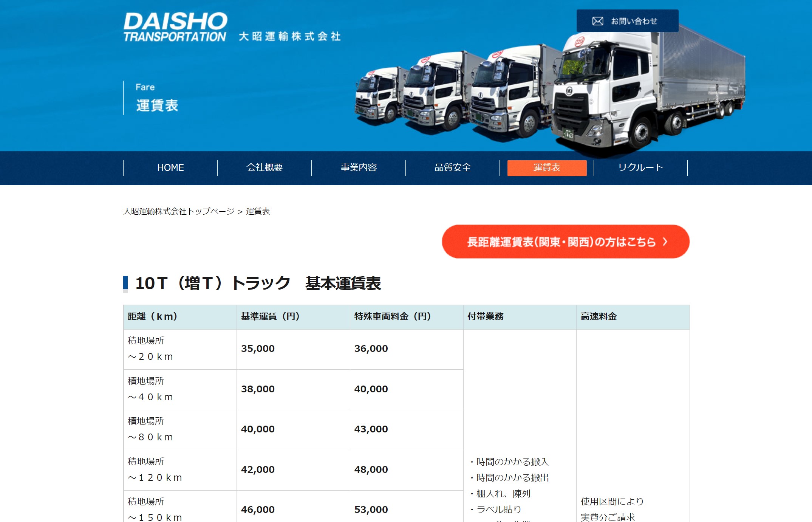Click the 時間のかかる搬出 list item
The image size is (812, 522).
509,478
